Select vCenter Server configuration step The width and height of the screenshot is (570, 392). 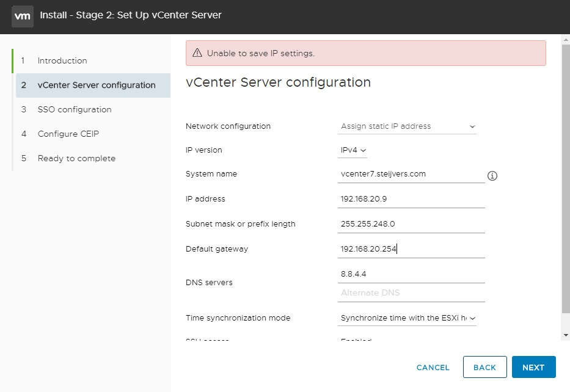pos(93,85)
